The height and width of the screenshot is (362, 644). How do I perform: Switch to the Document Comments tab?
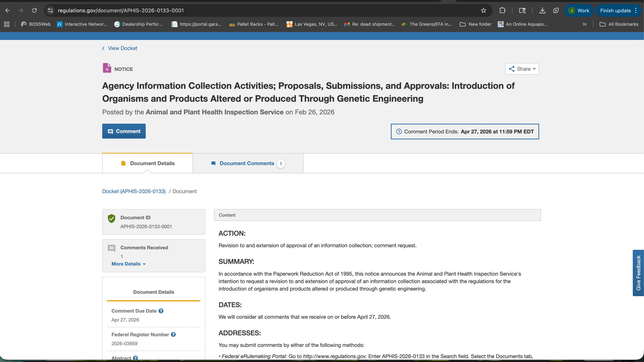[x=248, y=163]
